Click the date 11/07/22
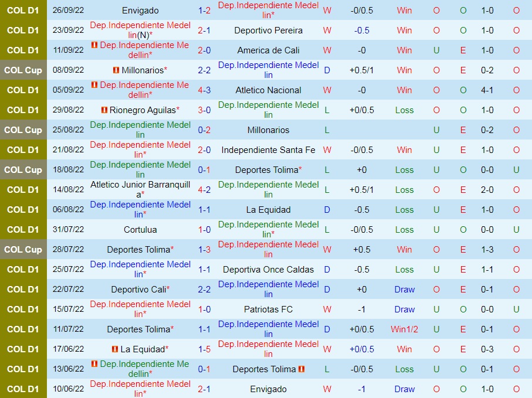Image resolution: width=532 pixels, height=398 pixels. click(x=68, y=329)
